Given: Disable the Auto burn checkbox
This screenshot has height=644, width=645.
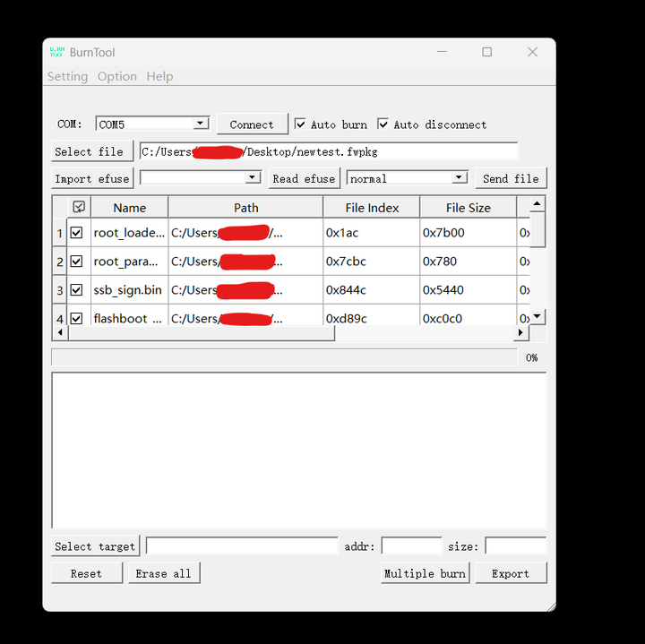Looking at the screenshot, I should point(300,124).
